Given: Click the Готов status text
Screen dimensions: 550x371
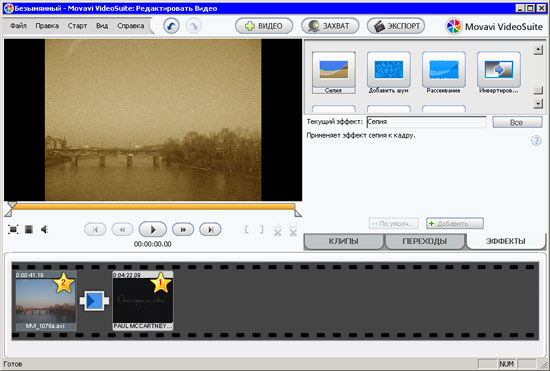Looking at the screenshot, I should [x=13, y=364].
